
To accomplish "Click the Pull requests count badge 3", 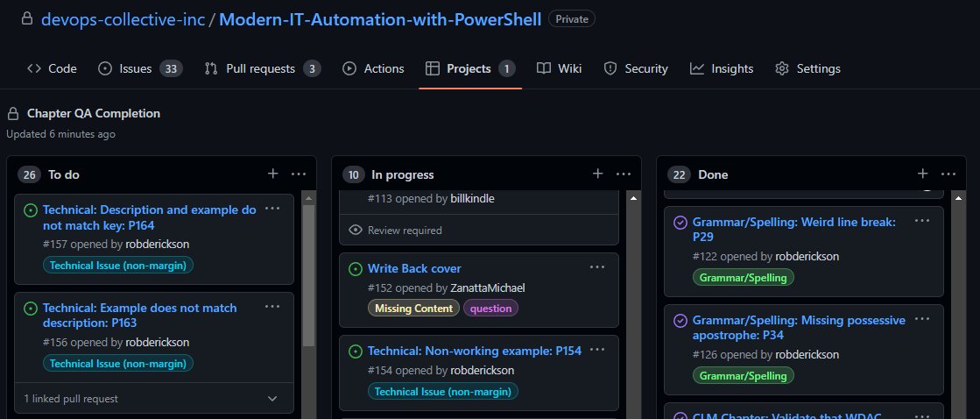I will 312,68.
